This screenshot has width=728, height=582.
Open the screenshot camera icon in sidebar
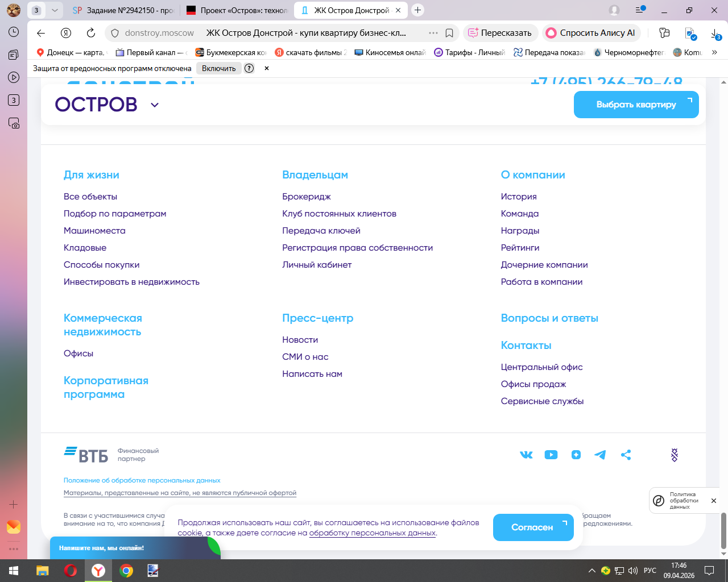pos(14,123)
